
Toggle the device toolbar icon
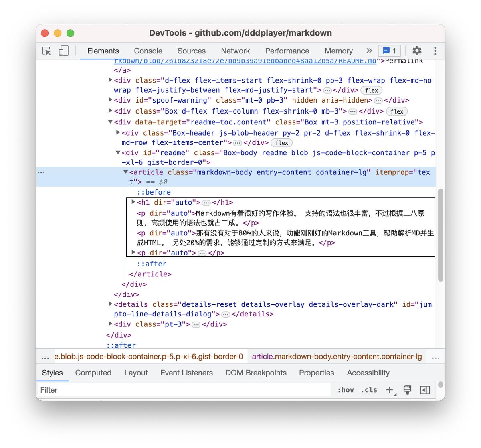pos(63,51)
